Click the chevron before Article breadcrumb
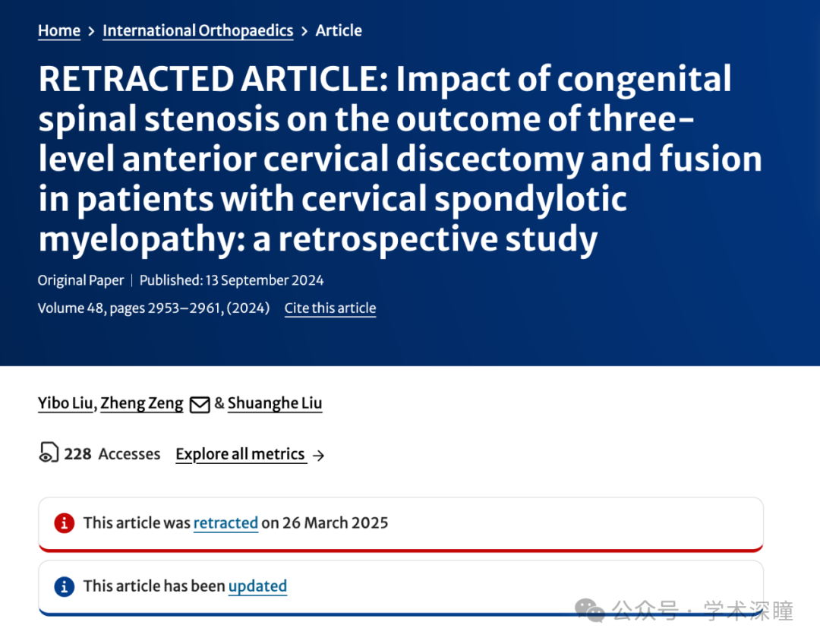 [304, 31]
